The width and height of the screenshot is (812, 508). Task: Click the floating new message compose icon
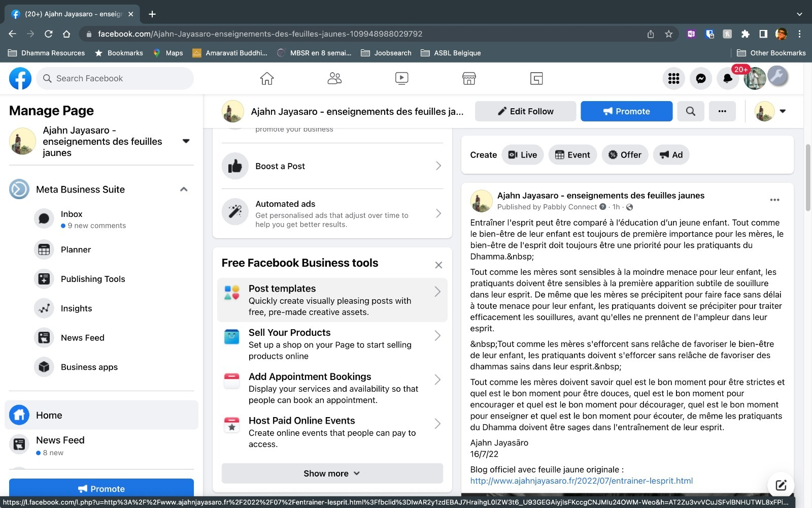click(781, 485)
